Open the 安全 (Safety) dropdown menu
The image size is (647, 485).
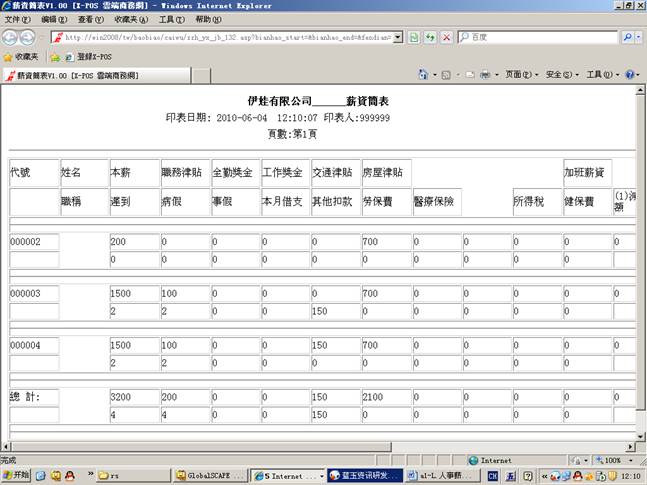560,75
